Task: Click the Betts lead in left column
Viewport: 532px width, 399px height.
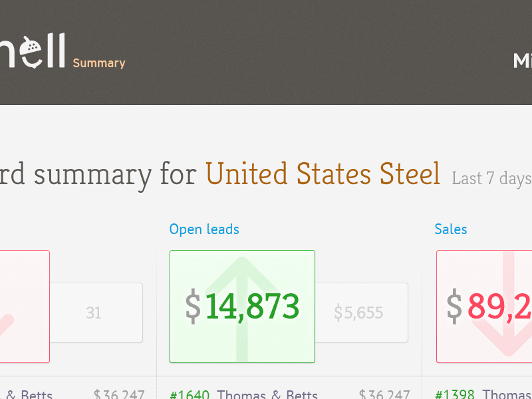Action: 27,394
